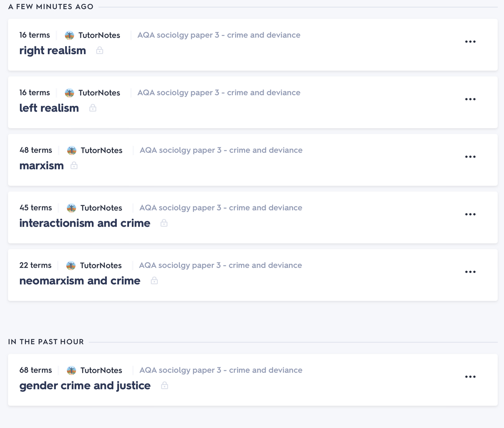Click lock icon beside left realism
This screenshot has width=504, height=428.
pos(93,108)
